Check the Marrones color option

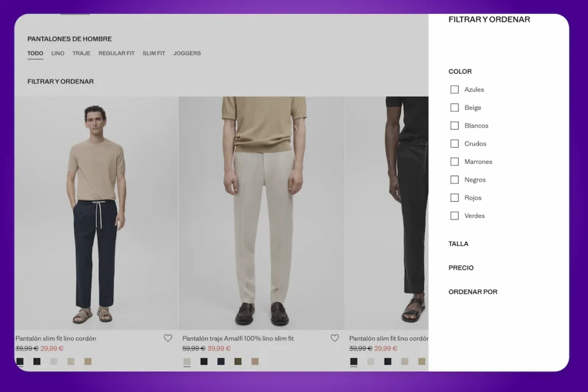(453, 162)
